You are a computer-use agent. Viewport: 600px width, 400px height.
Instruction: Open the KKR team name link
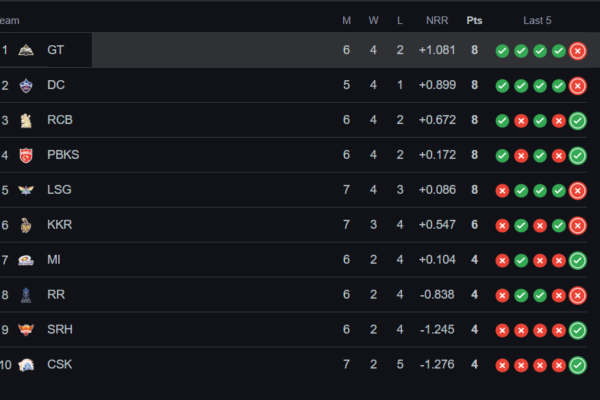pyautogui.click(x=59, y=225)
